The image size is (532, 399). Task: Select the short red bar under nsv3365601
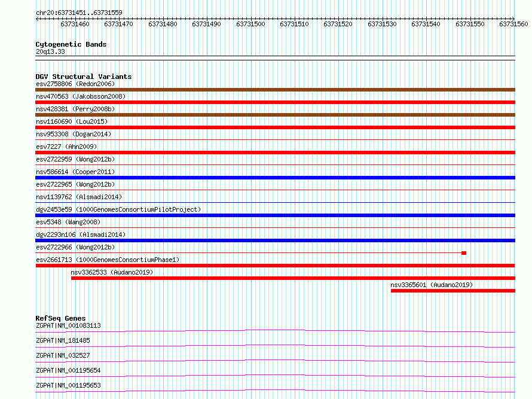point(453,291)
